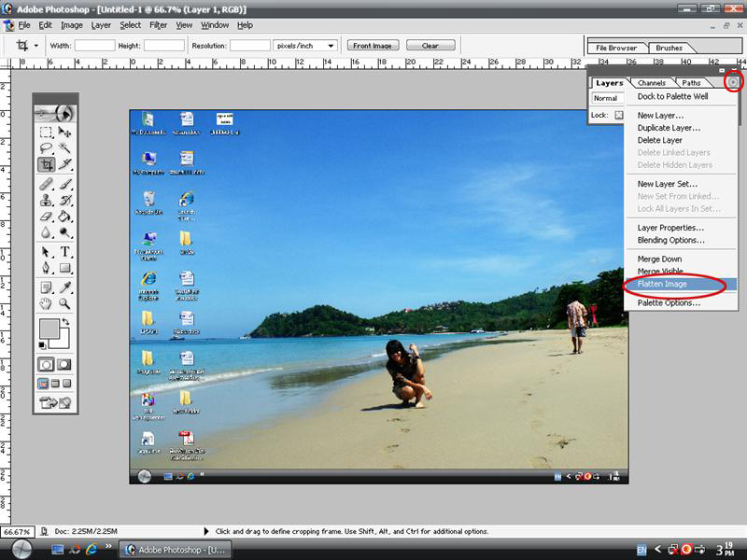Open the Layers palette flyout menu arrow
This screenshot has width=747, height=560.
[734, 83]
